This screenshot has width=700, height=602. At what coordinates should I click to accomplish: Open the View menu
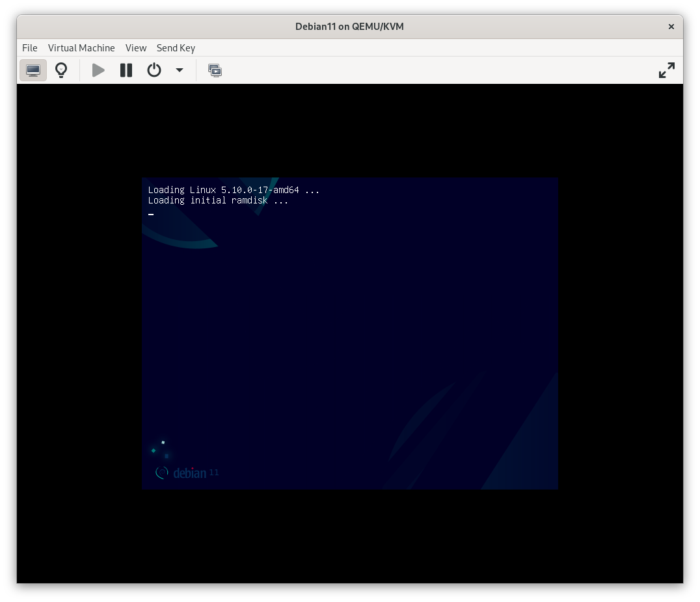pos(136,47)
